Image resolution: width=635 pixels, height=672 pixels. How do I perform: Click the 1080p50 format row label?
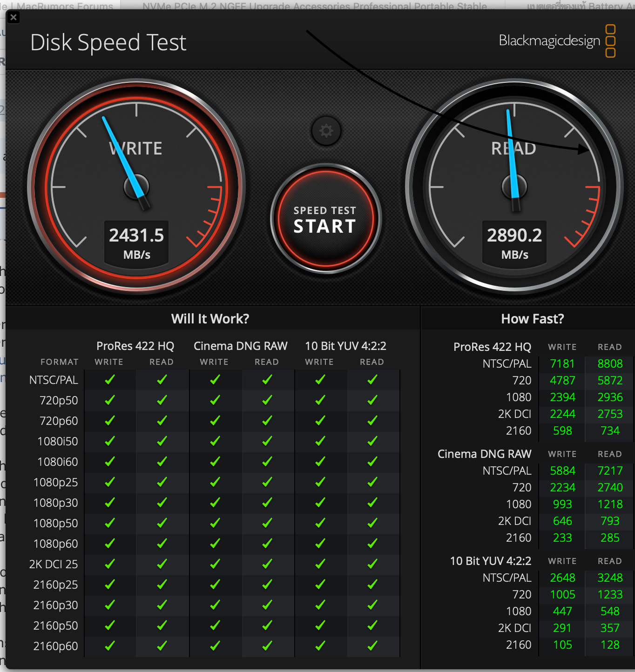pos(56,524)
